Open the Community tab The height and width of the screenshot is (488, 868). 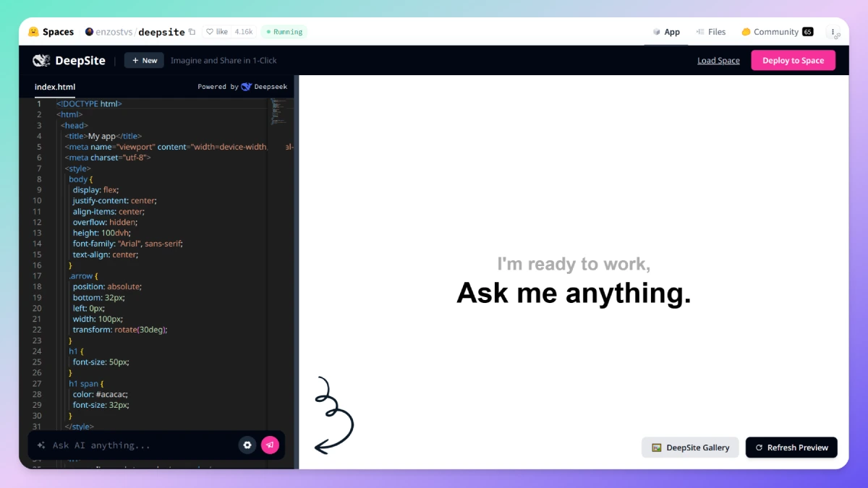[777, 32]
